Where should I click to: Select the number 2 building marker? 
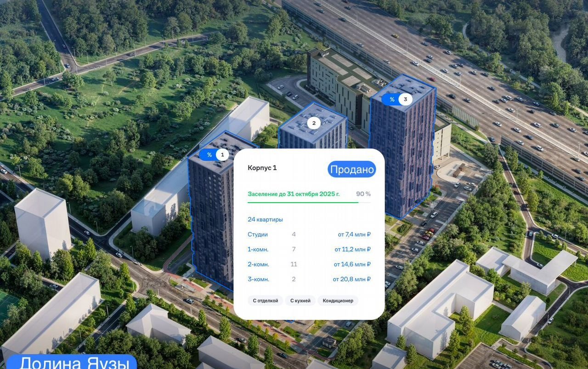coord(314,123)
